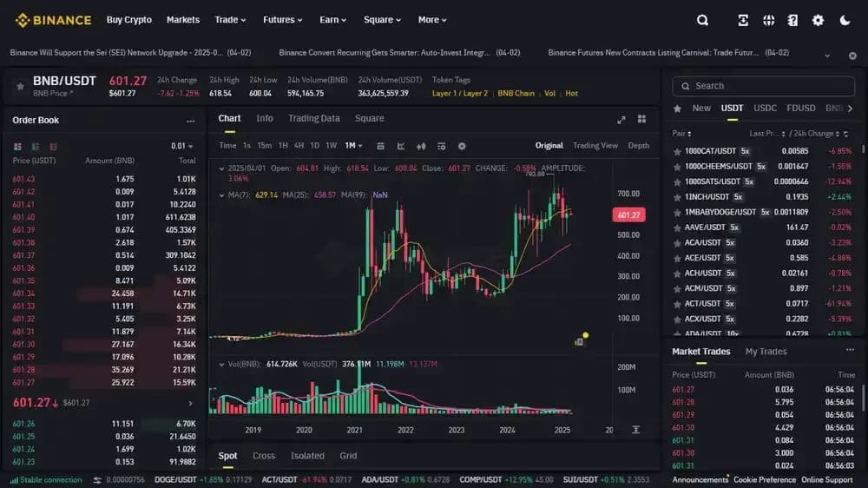Toggle dark mode moon icon
The height and width of the screenshot is (488, 868).
[x=845, y=20]
